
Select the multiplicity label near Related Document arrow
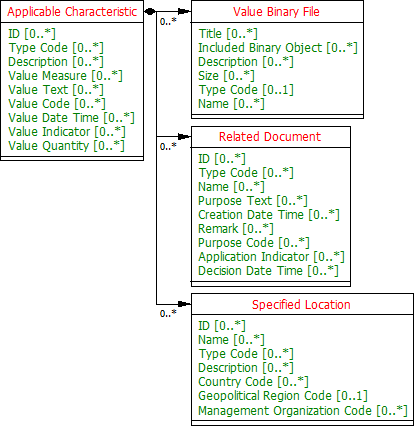coord(168,146)
